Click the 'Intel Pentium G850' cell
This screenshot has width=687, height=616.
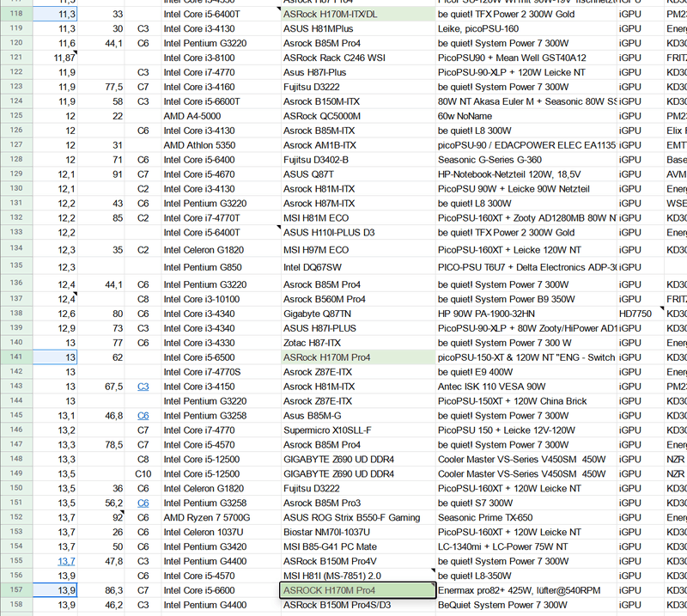coord(222,267)
